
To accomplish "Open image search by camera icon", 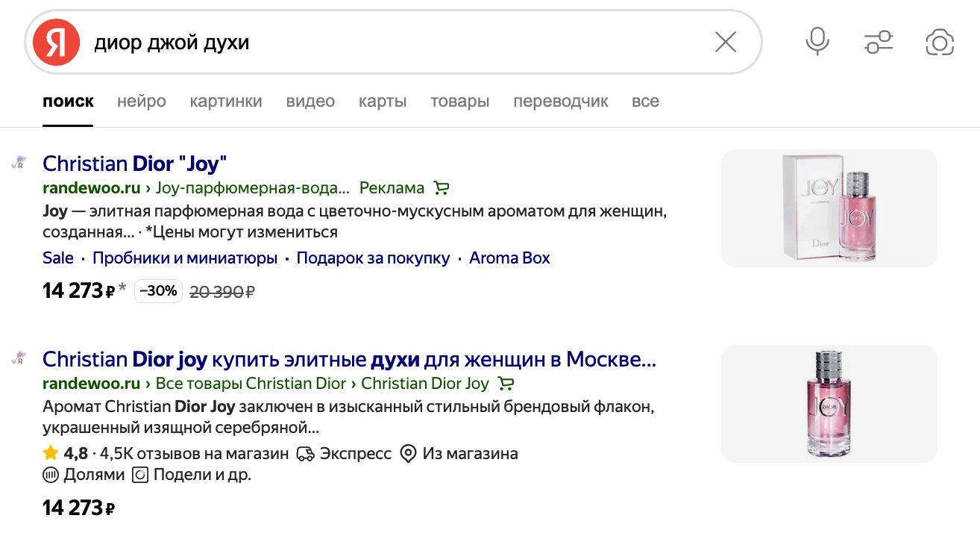I will pos(940,43).
